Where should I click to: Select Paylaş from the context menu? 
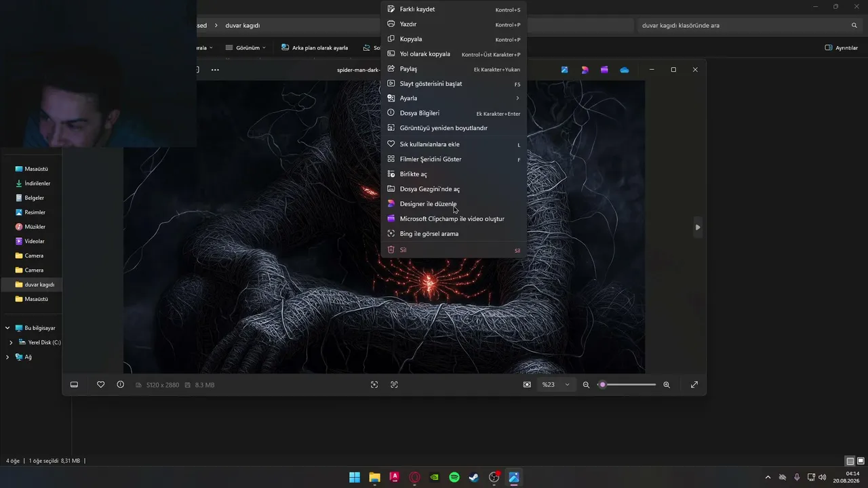point(454,69)
